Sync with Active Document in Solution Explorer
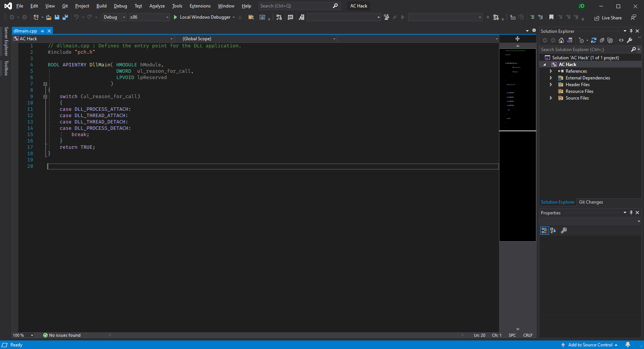Screen dimensions: 644x349 [x=594, y=40]
